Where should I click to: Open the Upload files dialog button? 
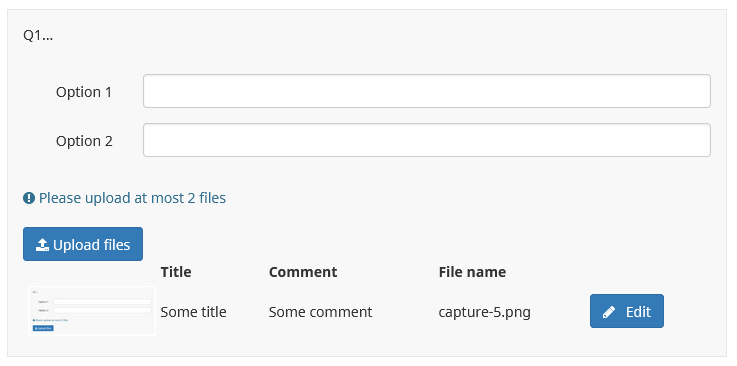tap(83, 244)
